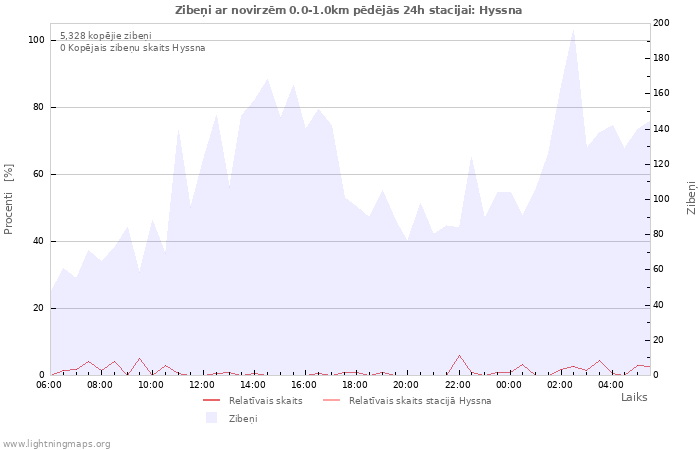Click the pink legend line for stacijā Hyssna
Screen dimensions: 700x450
click(x=331, y=400)
